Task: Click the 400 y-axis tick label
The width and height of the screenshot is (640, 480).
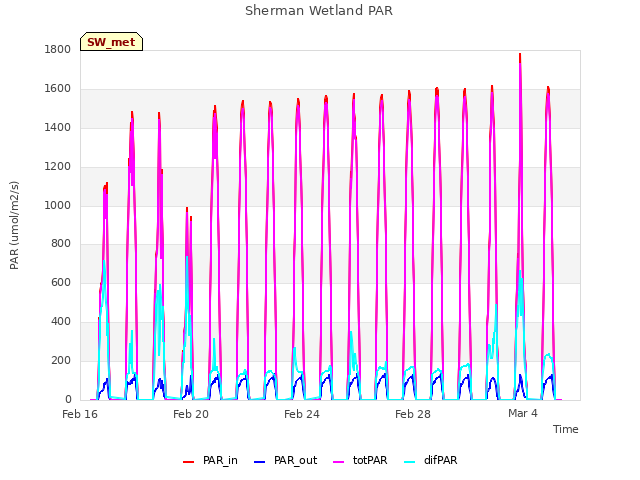Action: coord(61,322)
